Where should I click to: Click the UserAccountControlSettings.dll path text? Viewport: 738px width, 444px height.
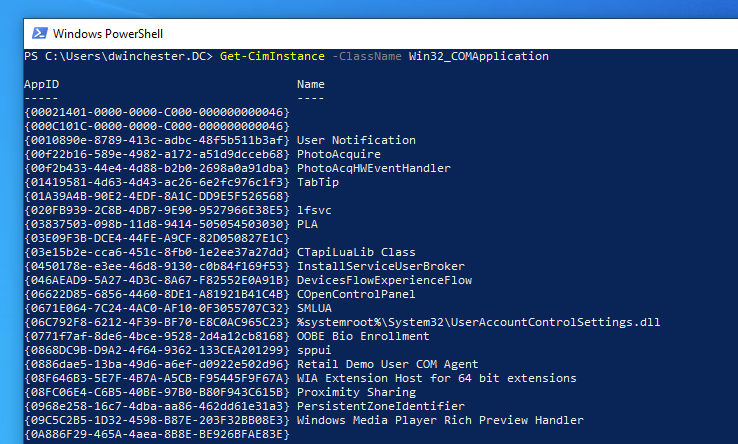479,323
